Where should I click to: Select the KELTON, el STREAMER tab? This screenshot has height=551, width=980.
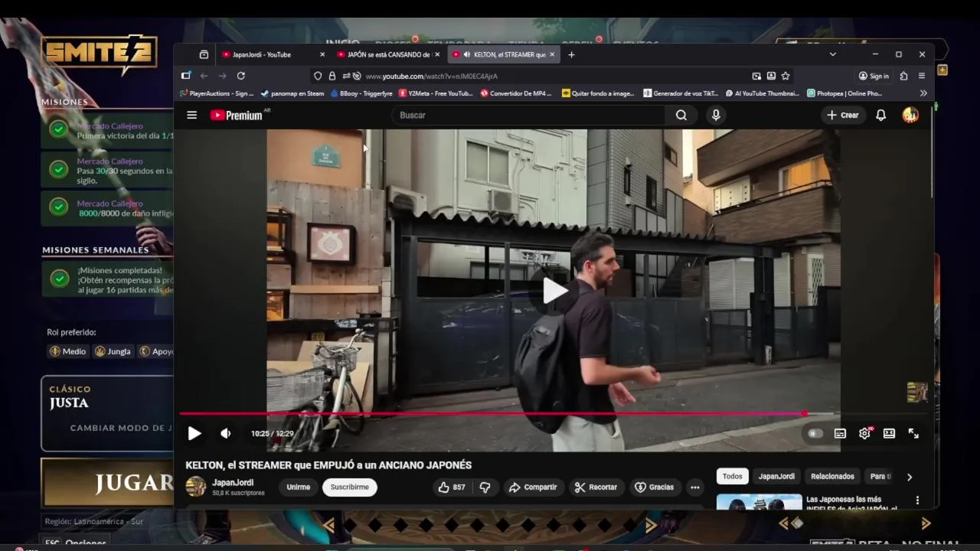(x=503, y=54)
